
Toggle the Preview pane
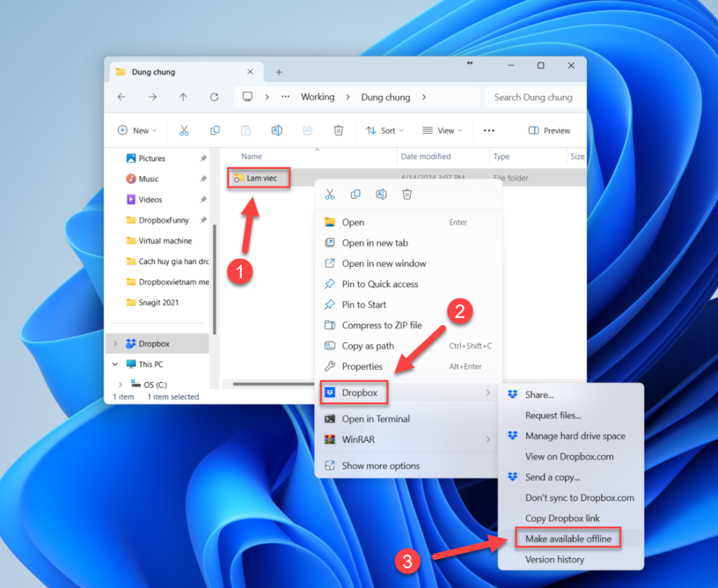point(549,130)
